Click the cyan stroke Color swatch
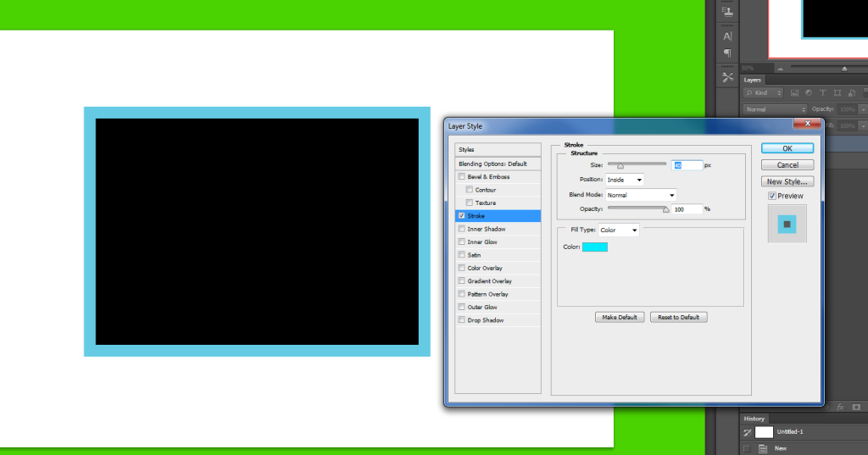Viewport: 868px width, 455px height. click(x=594, y=247)
